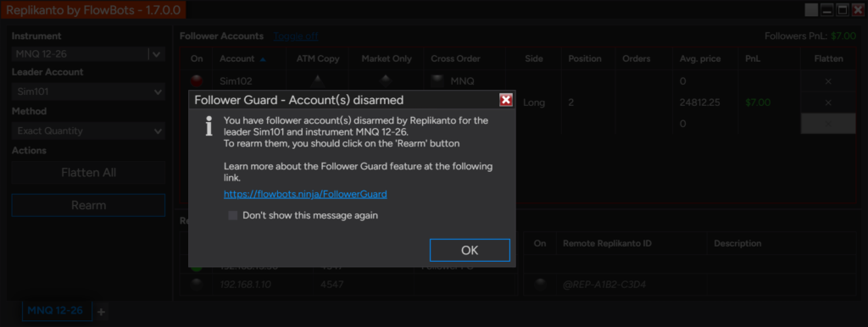Confirm the dialog with the OK button
868x327 pixels.
tap(470, 250)
